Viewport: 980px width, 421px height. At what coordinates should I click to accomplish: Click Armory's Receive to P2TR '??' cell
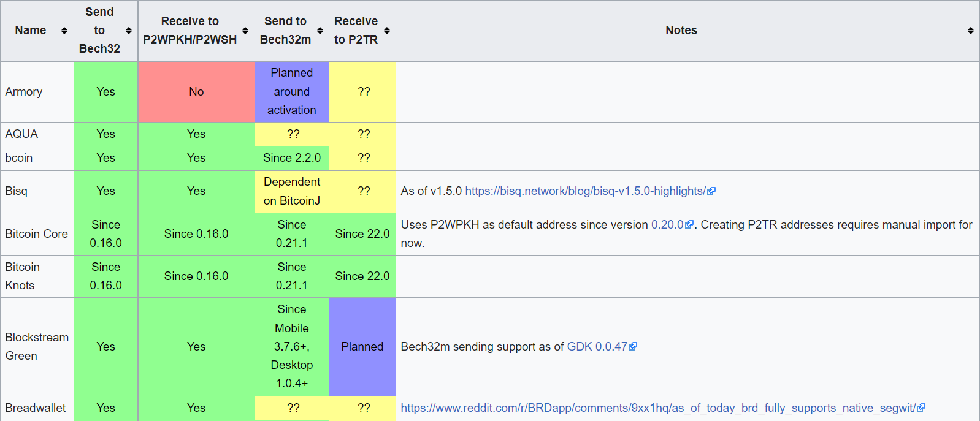(362, 92)
